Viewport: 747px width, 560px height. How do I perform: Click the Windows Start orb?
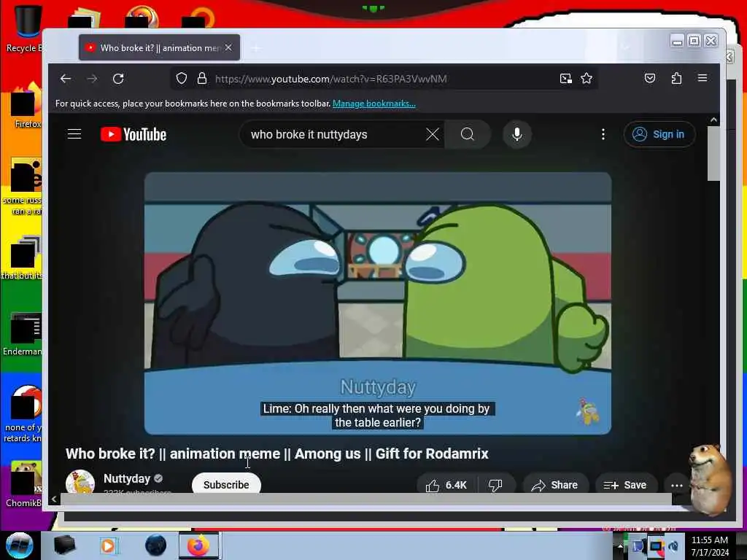point(20,545)
